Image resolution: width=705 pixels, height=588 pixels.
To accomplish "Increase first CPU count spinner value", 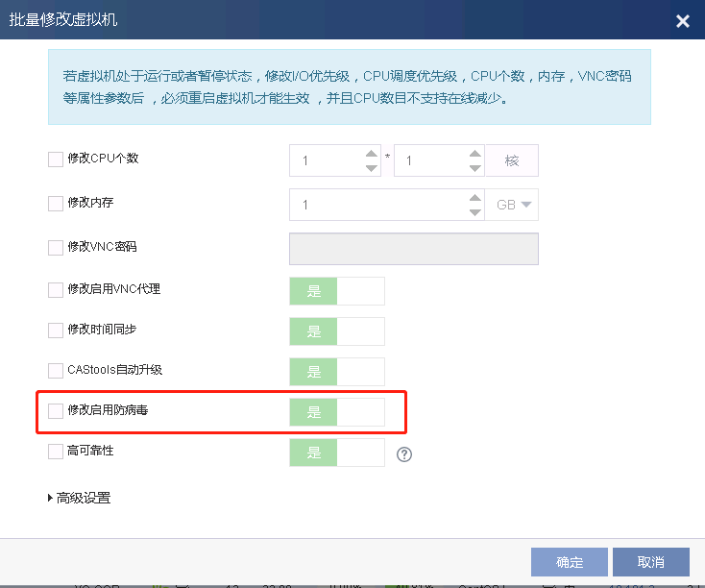I will click(x=372, y=154).
